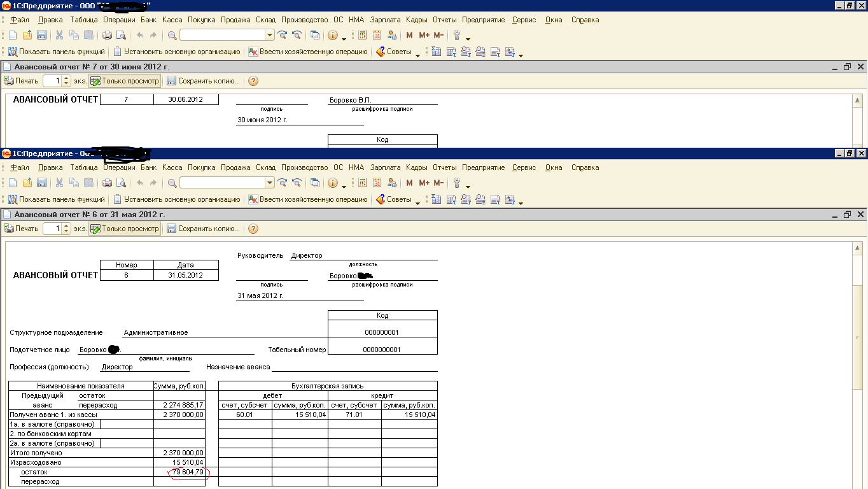This screenshot has height=489, width=868.
Task: Toggle 'Только просмотр' in report No. 7 toolbar
Action: point(125,81)
